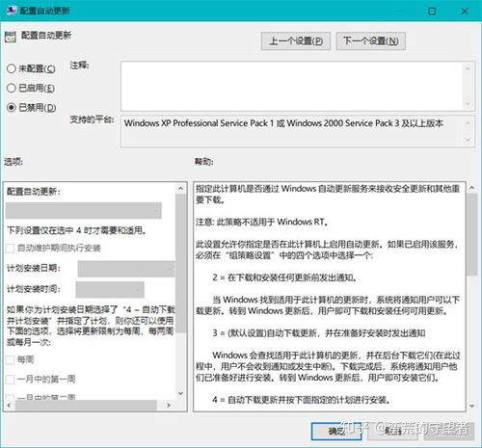
Task: Select the 未配置(C) radio button
Action: (x=12, y=68)
